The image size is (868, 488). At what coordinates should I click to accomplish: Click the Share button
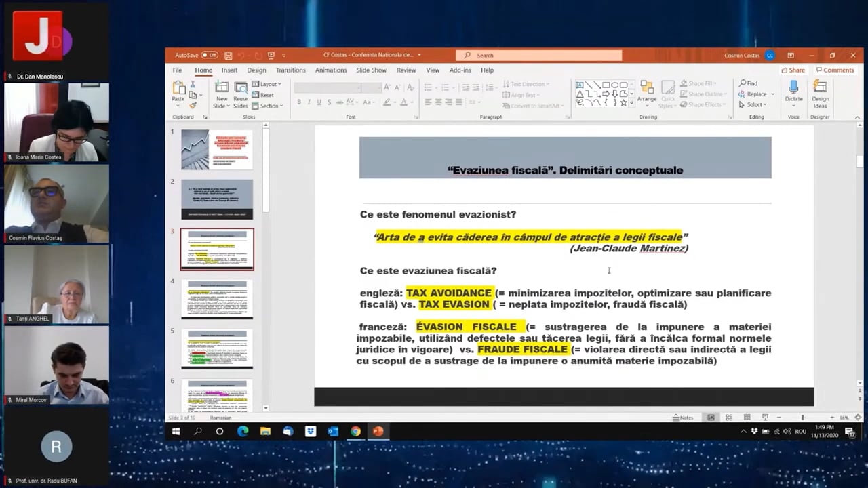(793, 70)
